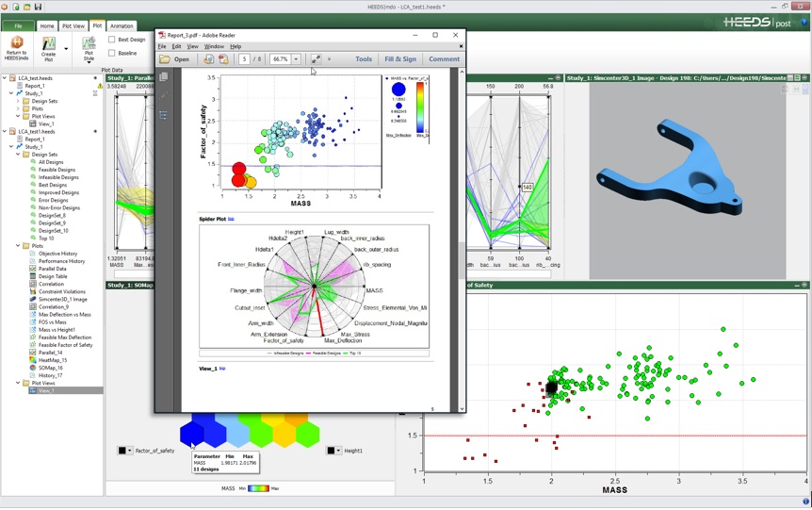Switch to the Plot View ribbon tab

point(73,25)
